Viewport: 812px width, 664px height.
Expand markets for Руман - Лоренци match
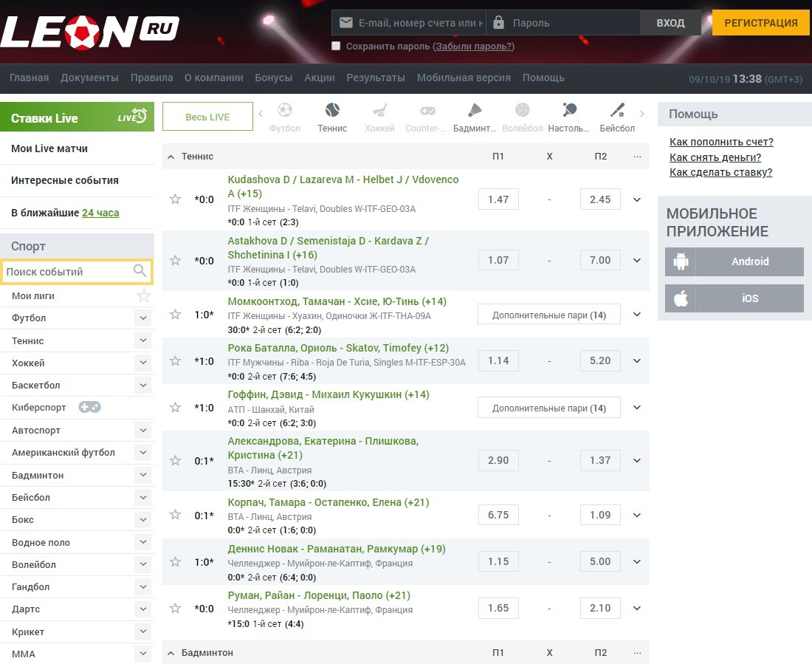637,608
